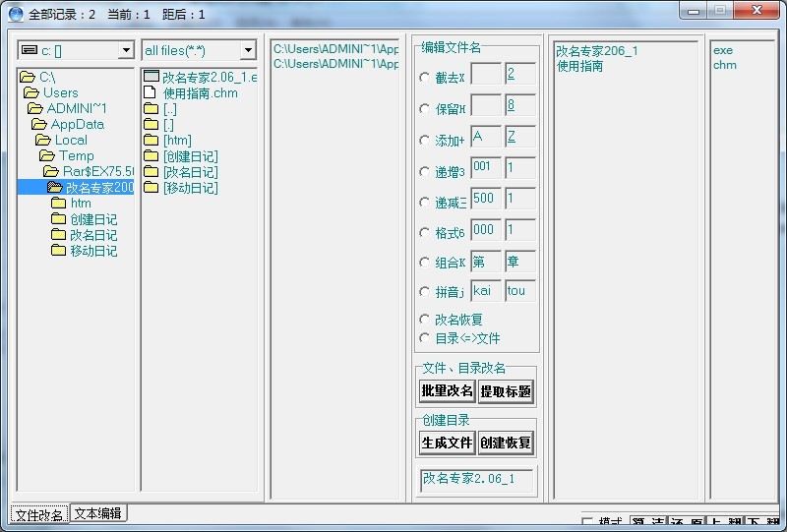This screenshot has height=532, width=787.
Task: Expand the all files(*.*) filter dropdown
Action: click(x=247, y=50)
